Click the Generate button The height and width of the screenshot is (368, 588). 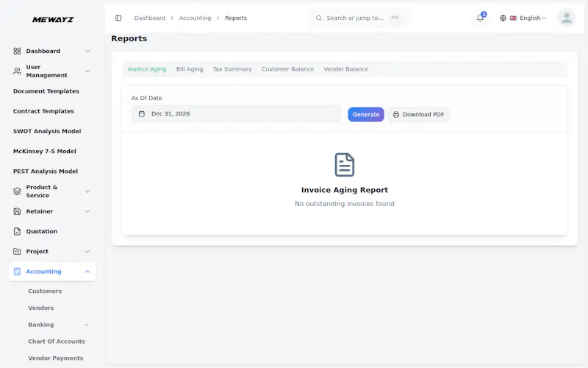[x=366, y=115]
